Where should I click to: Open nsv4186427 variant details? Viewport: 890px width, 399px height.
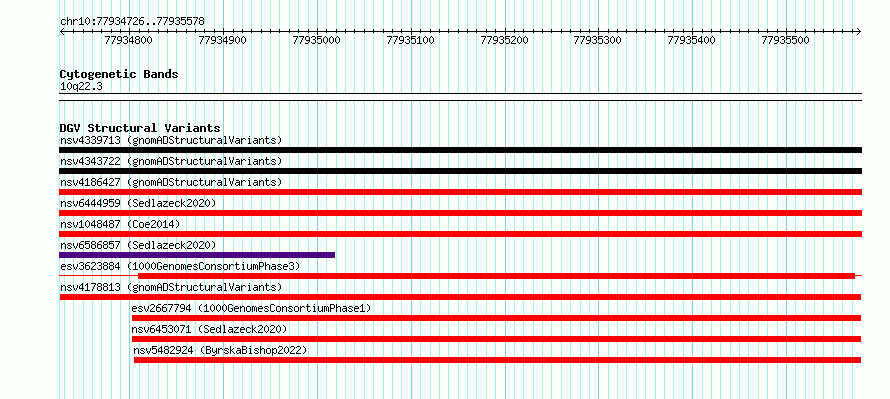tap(171, 182)
